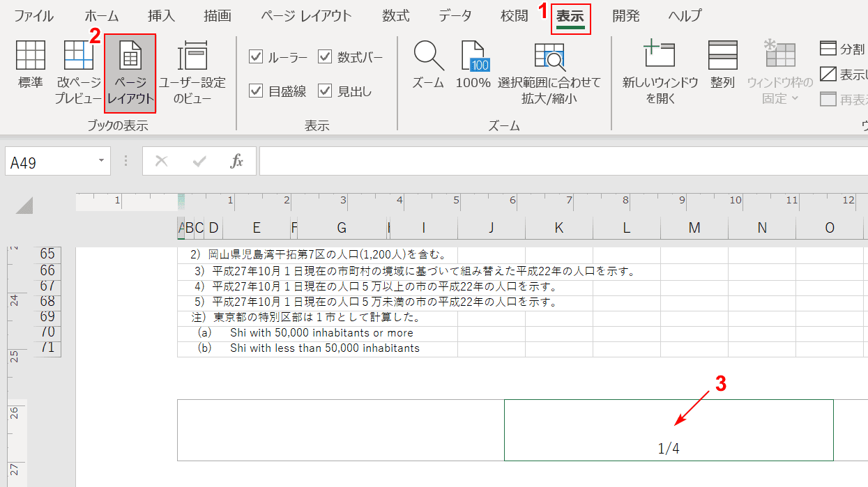Select ページレイアウト view button
The width and height of the screenshot is (868, 487).
[x=130, y=72]
